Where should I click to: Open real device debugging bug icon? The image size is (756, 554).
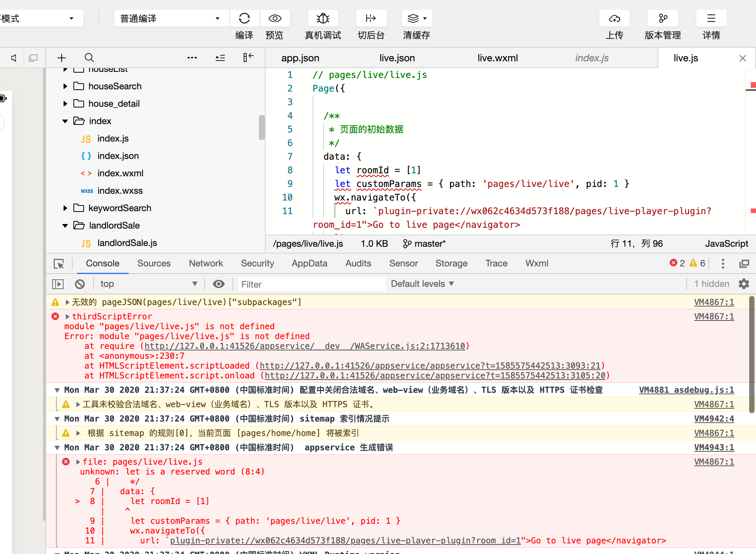(323, 19)
